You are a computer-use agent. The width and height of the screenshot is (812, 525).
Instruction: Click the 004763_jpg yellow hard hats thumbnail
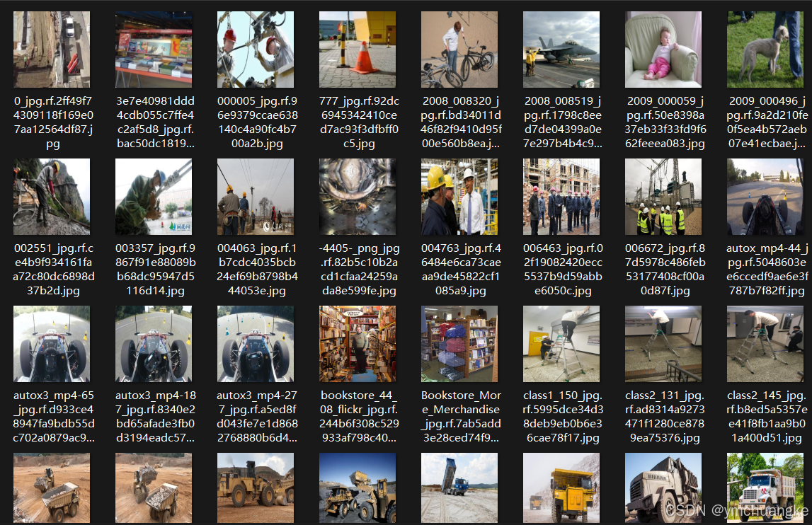click(x=459, y=197)
